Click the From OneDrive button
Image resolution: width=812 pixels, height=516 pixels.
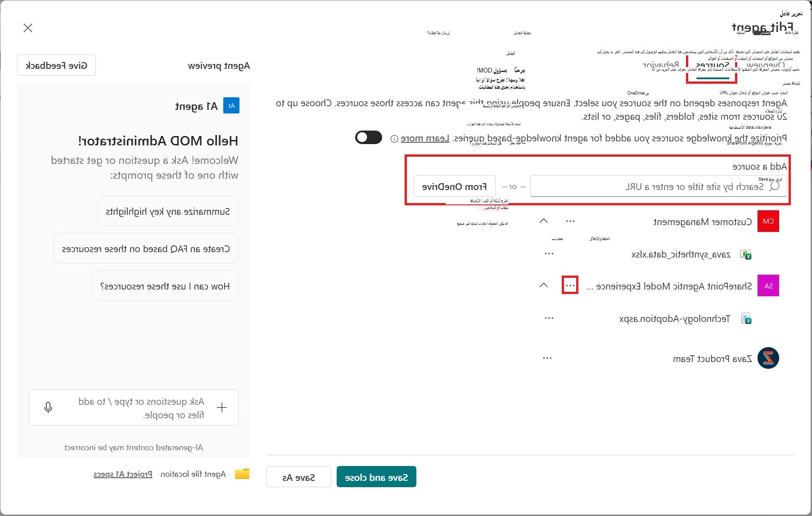point(455,186)
